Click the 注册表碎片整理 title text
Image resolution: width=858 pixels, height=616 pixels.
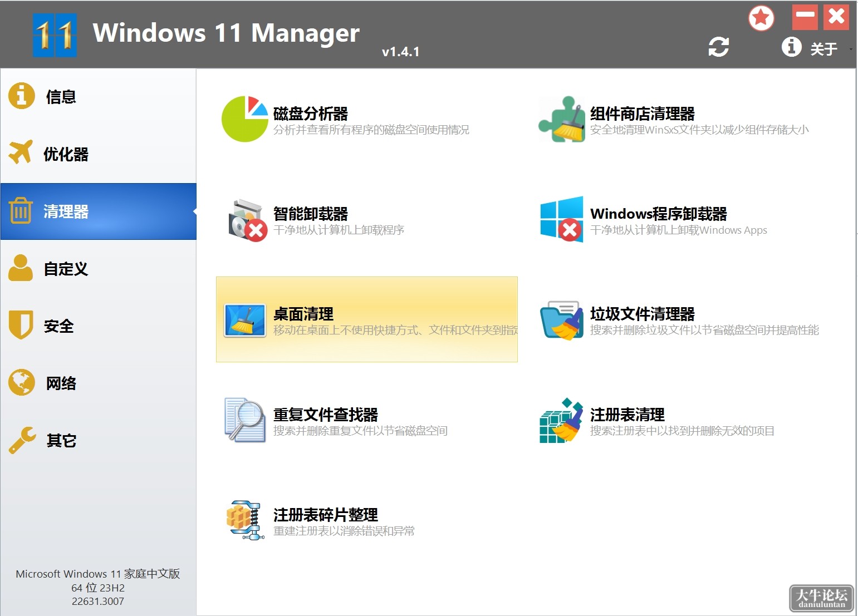click(326, 515)
